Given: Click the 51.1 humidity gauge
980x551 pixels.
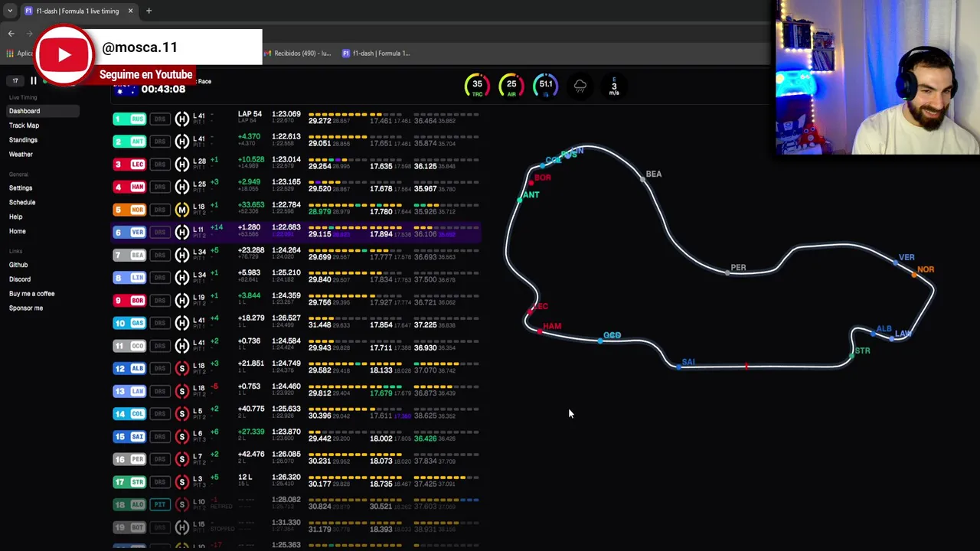Looking at the screenshot, I should (546, 86).
